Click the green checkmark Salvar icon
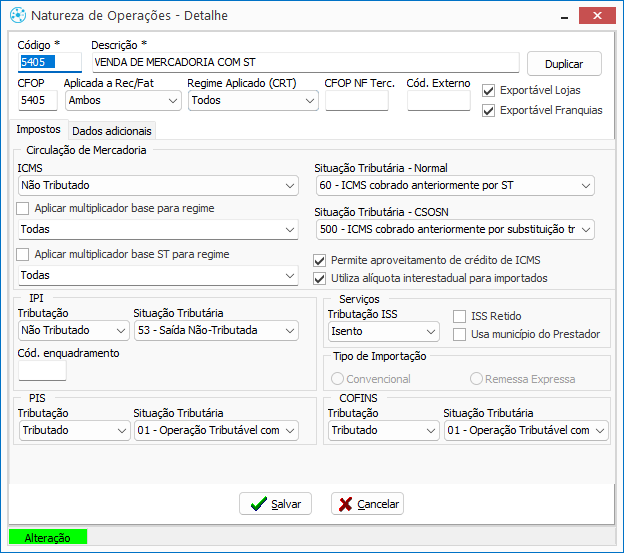The image size is (624, 553). tap(259, 504)
